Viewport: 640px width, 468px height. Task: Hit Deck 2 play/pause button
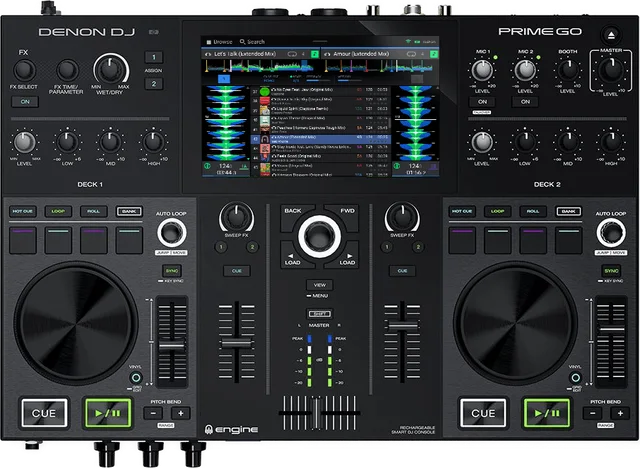click(x=547, y=413)
